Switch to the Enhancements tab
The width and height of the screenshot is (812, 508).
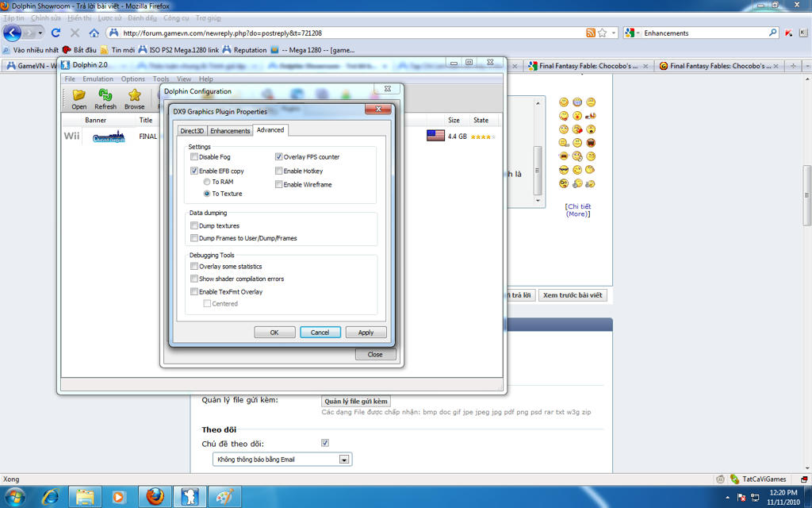[230, 131]
